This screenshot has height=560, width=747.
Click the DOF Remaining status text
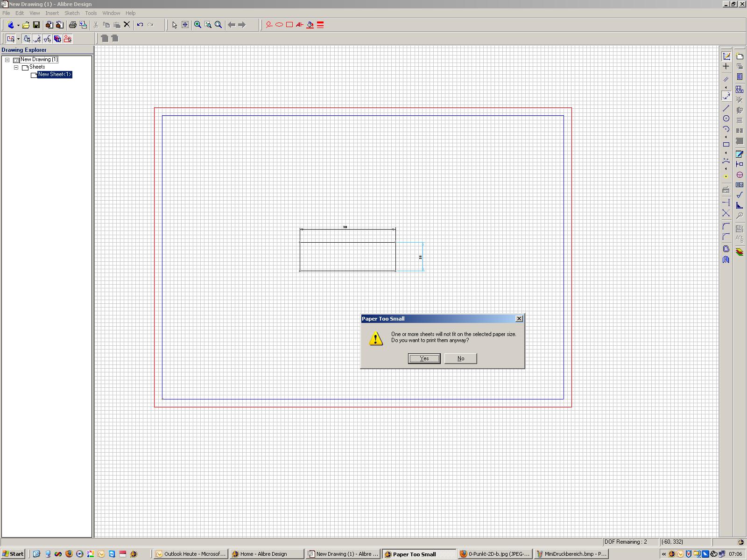coord(626,542)
